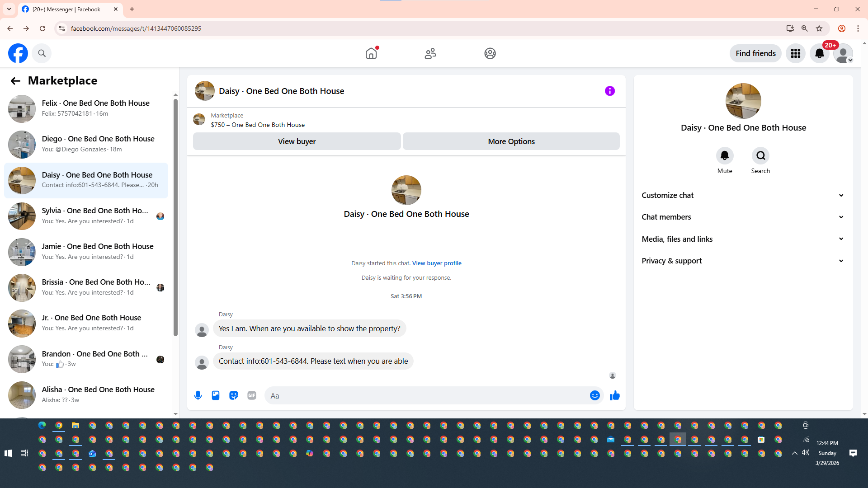
Task: Open the View buyer profile link
Action: point(437,263)
